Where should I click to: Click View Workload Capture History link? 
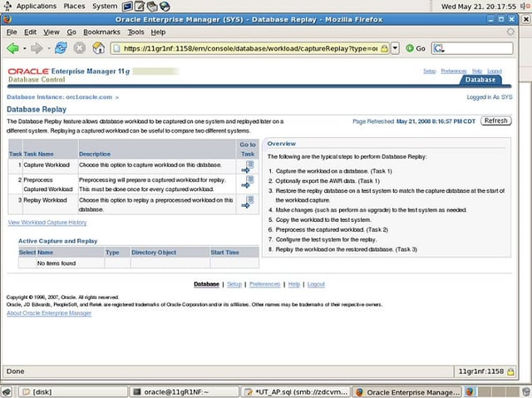pyautogui.click(x=47, y=223)
